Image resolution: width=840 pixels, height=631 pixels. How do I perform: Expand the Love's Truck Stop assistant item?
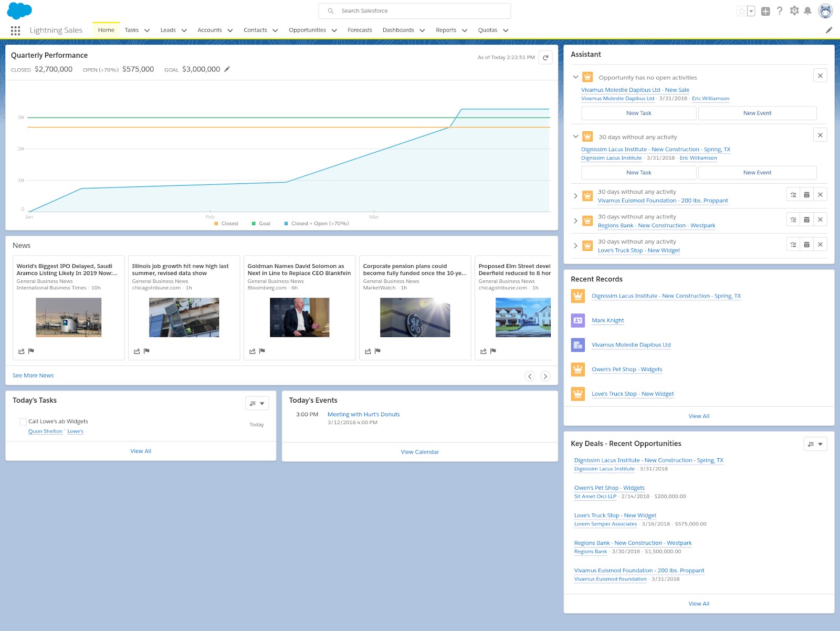pos(575,246)
